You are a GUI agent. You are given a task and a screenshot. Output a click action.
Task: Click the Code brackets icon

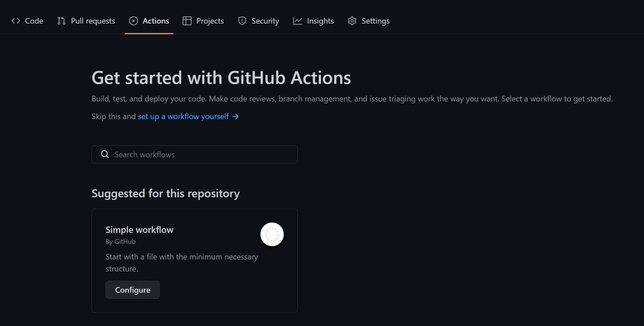point(16,21)
